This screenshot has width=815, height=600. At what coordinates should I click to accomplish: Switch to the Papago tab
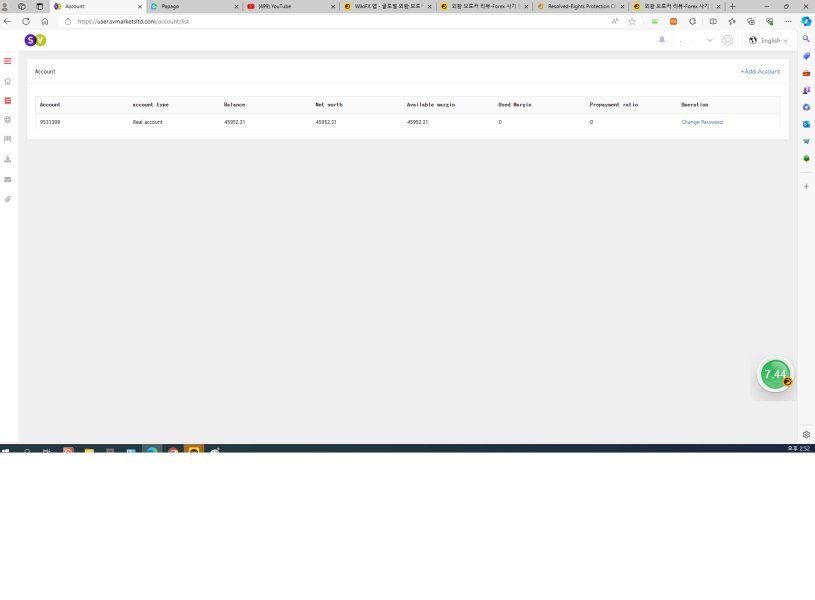pyautogui.click(x=191, y=6)
